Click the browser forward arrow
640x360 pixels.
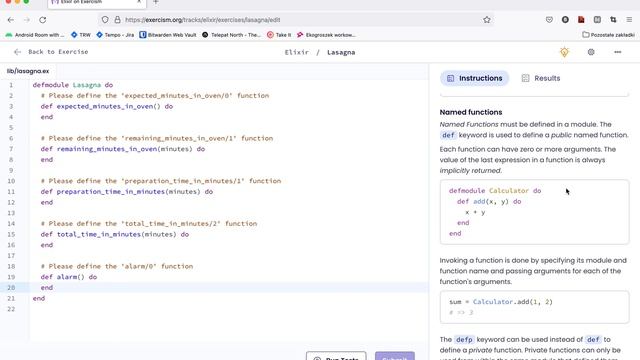point(27,20)
